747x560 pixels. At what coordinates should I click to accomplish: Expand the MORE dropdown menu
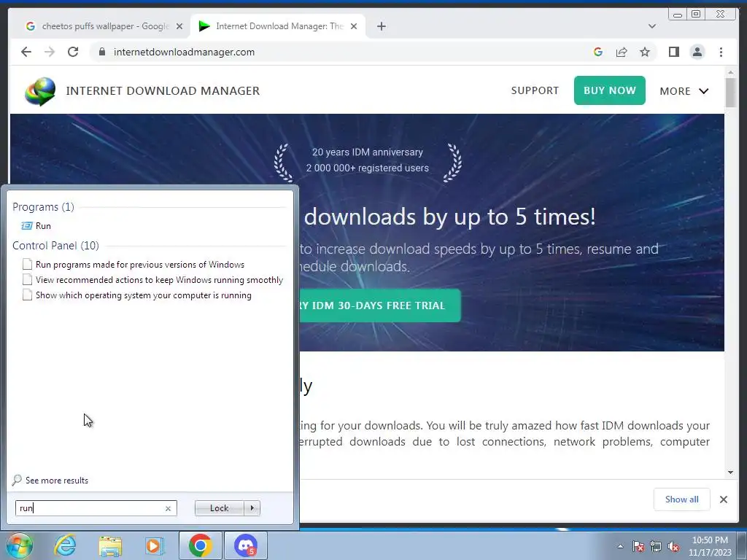(684, 91)
